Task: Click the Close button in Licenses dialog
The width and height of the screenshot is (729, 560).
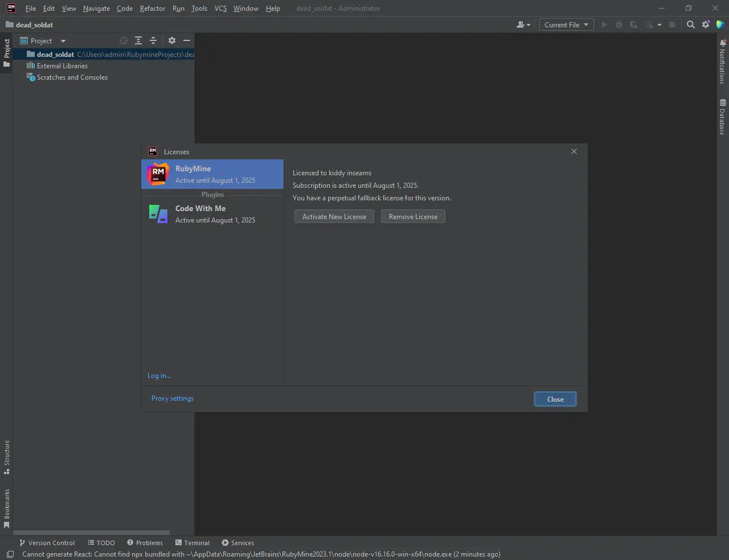Action: click(555, 399)
